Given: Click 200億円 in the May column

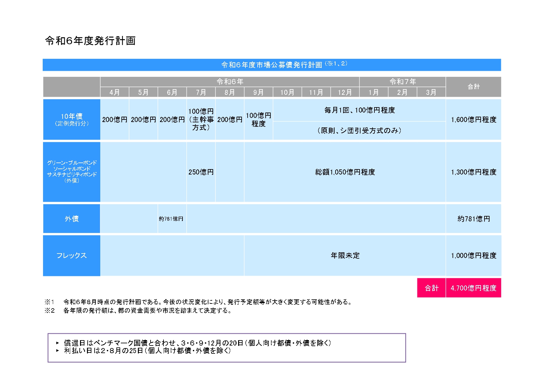Looking at the screenshot, I should coord(143,119).
